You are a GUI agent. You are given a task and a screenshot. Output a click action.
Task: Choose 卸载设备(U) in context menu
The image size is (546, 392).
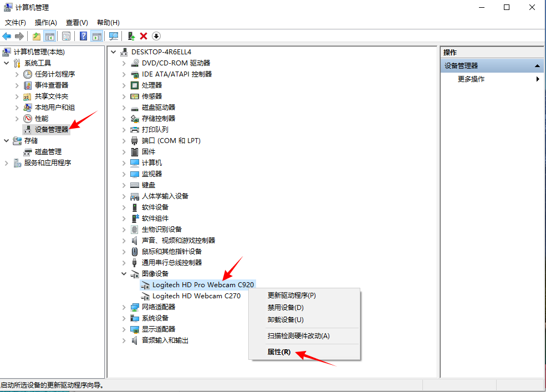(304, 320)
